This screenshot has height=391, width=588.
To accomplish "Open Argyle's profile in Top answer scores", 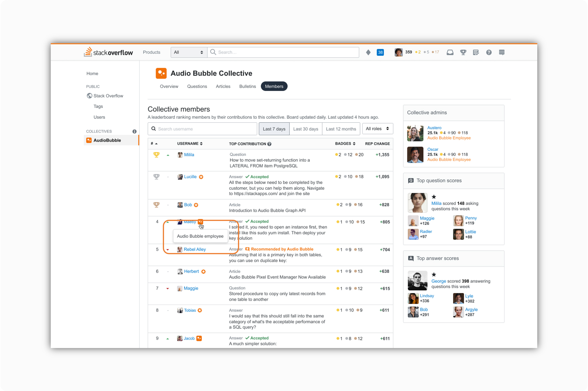I will [x=471, y=309].
